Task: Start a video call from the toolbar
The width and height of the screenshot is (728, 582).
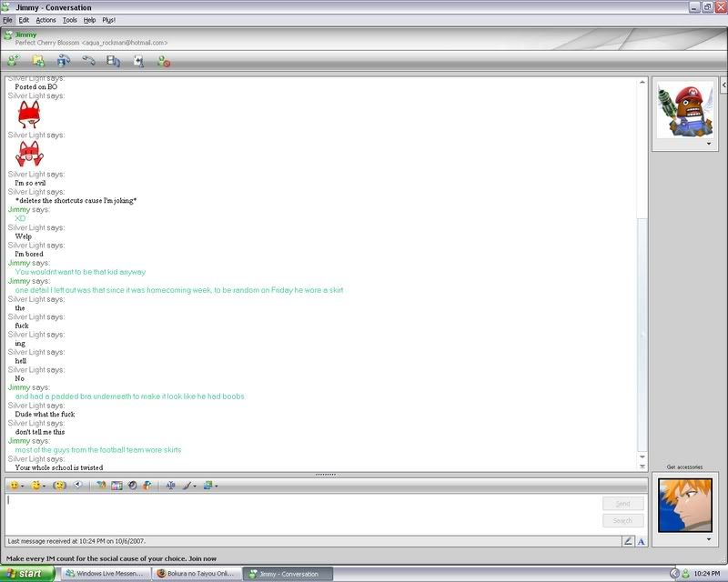Action: (63, 61)
